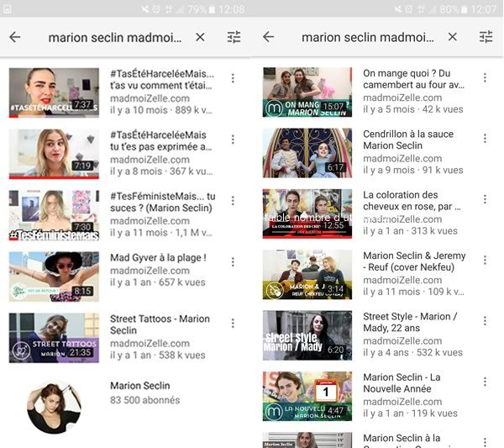Viewport: 504px width, 448px height.
Task: Open options for Marion Seclin & Jeremy video
Action: [485, 260]
